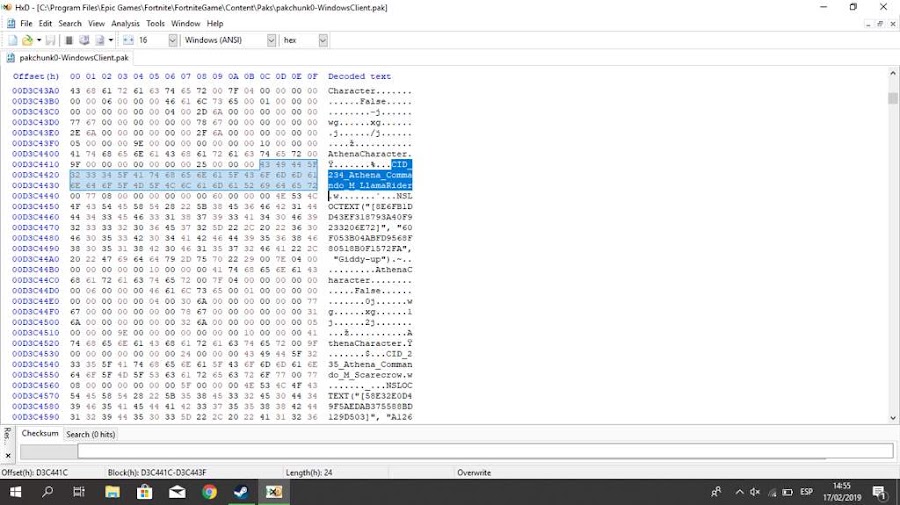
Task: Open the Windows (ANSI) charset dropdown
Action: (271, 40)
